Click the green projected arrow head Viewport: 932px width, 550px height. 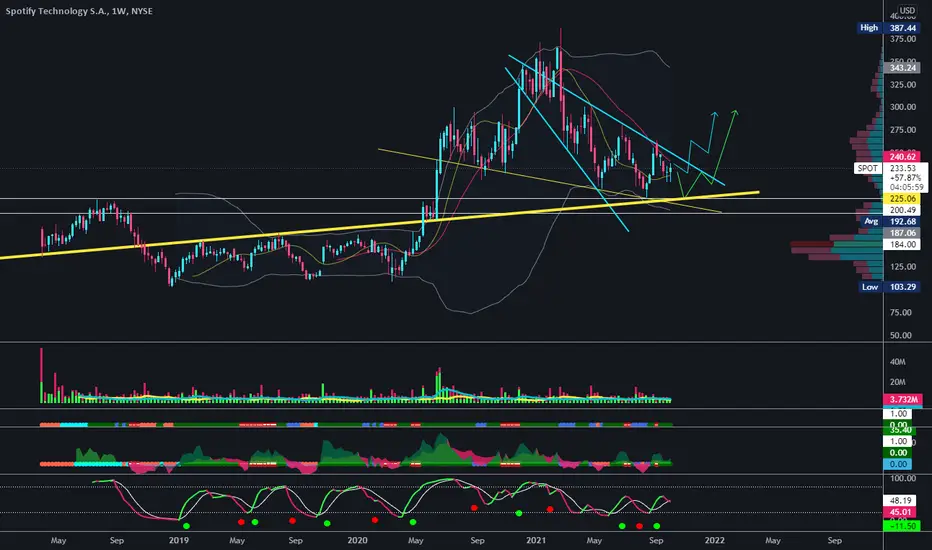tap(735, 112)
